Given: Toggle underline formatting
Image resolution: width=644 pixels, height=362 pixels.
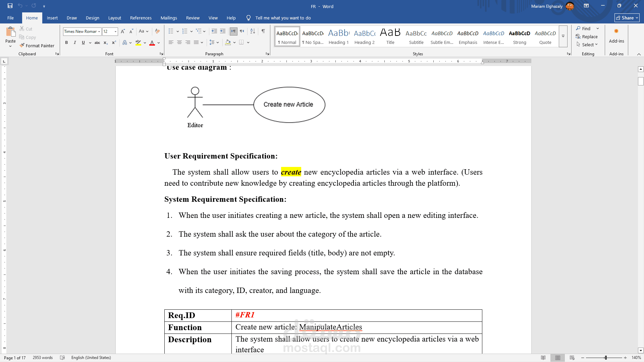Looking at the screenshot, I should point(83,43).
